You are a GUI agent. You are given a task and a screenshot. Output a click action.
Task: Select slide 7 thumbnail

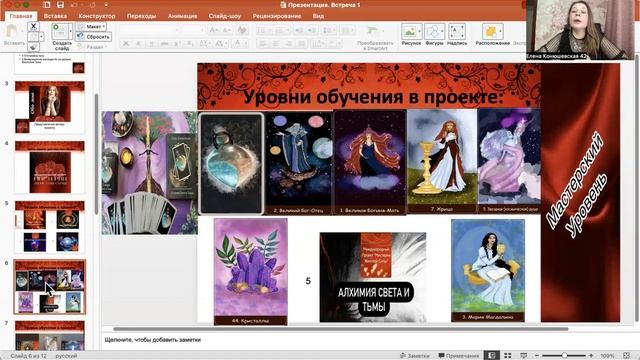click(50, 336)
